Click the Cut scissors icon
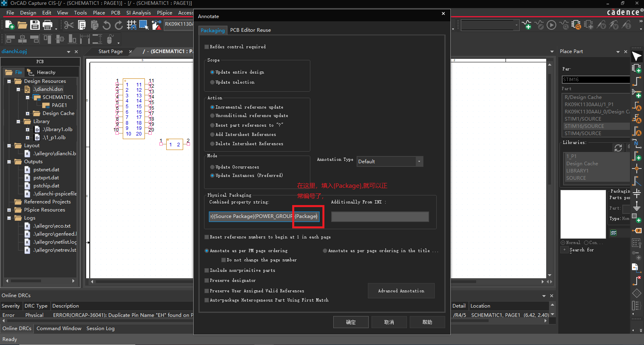This screenshot has height=345, width=644. coord(69,25)
